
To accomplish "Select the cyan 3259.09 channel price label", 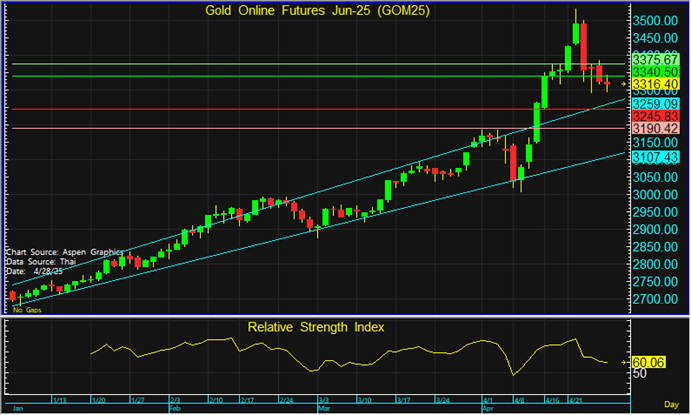I will pos(657,104).
